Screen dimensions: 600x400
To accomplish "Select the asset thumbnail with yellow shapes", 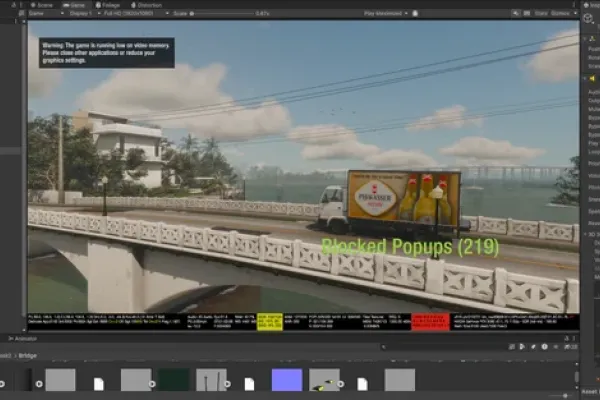I will (324, 380).
